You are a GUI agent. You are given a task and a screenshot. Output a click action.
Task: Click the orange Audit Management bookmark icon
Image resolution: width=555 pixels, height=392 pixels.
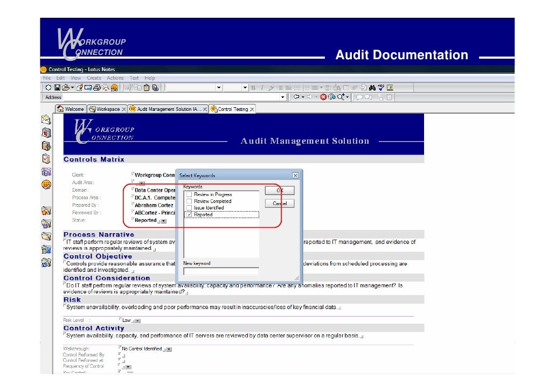click(x=46, y=185)
